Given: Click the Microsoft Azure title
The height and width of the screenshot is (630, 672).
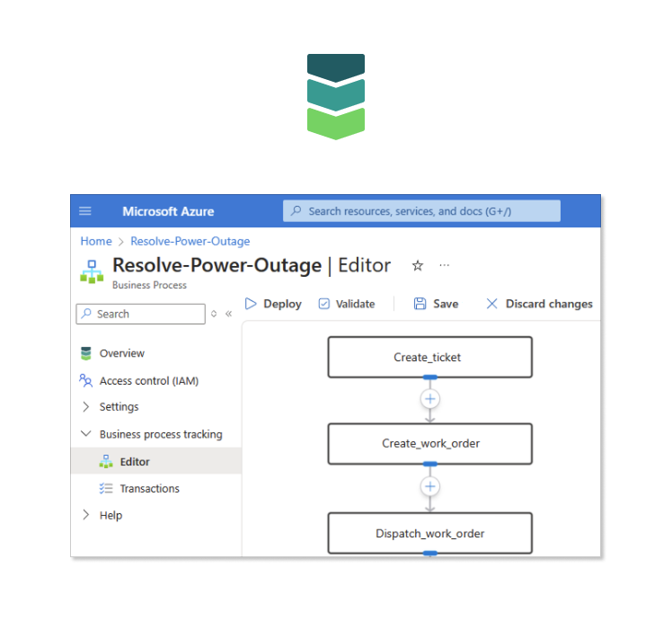Looking at the screenshot, I should pos(168,211).
